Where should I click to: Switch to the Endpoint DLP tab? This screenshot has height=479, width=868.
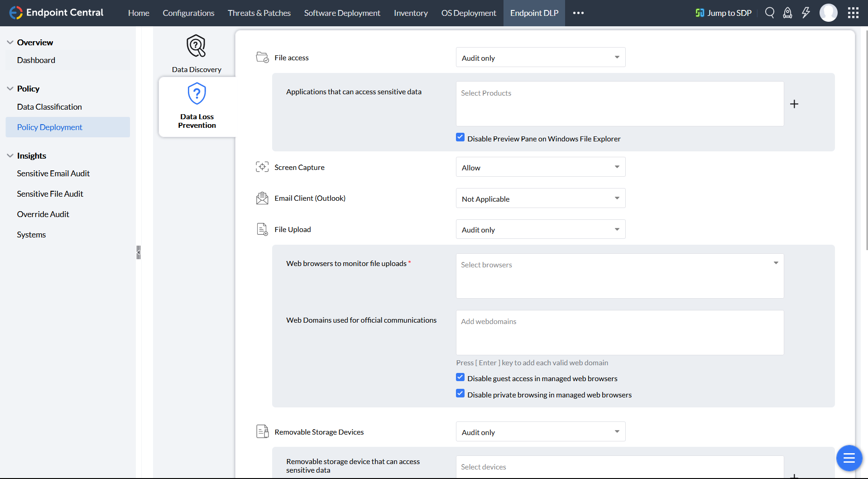(x=534, y=13)
